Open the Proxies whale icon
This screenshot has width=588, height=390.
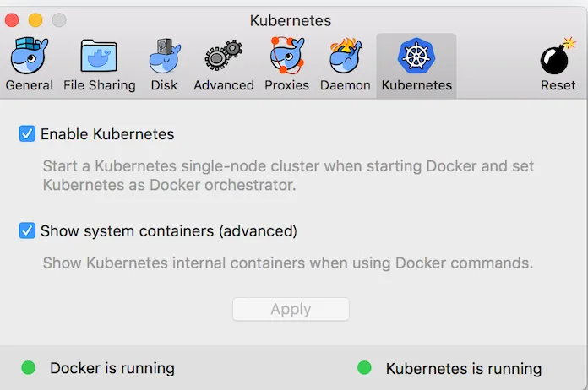point(287,55)
